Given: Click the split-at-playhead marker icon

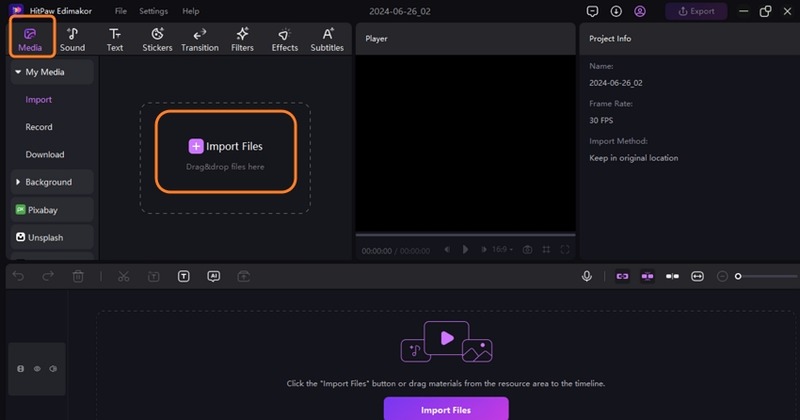Looking at the screenshot, I should (672, 276).
